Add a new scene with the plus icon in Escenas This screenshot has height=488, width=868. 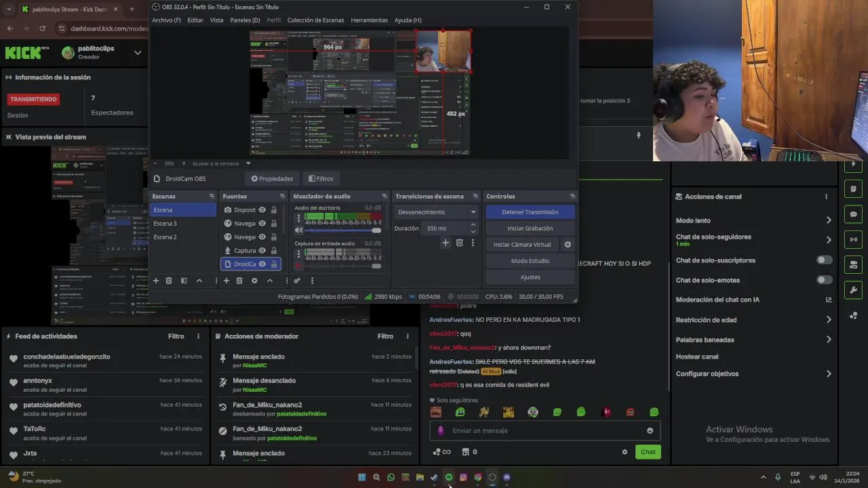tap(155, 281)
